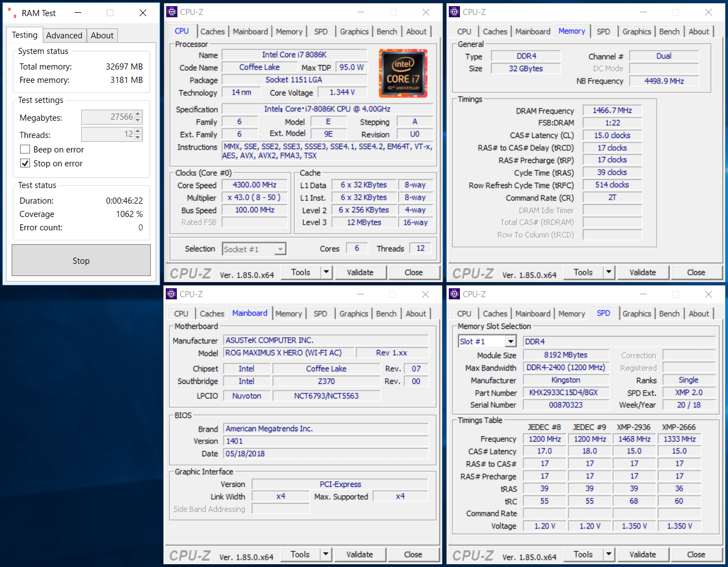The image size is (728, 567).
Task: Open the Caches tab in the CPU window
Action: click(x=212, y=32)
